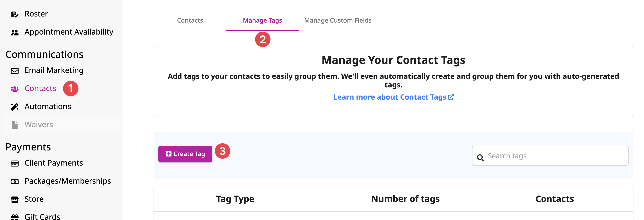
Task: Click the Appointment Availability people icon
Action: point(14,33)
